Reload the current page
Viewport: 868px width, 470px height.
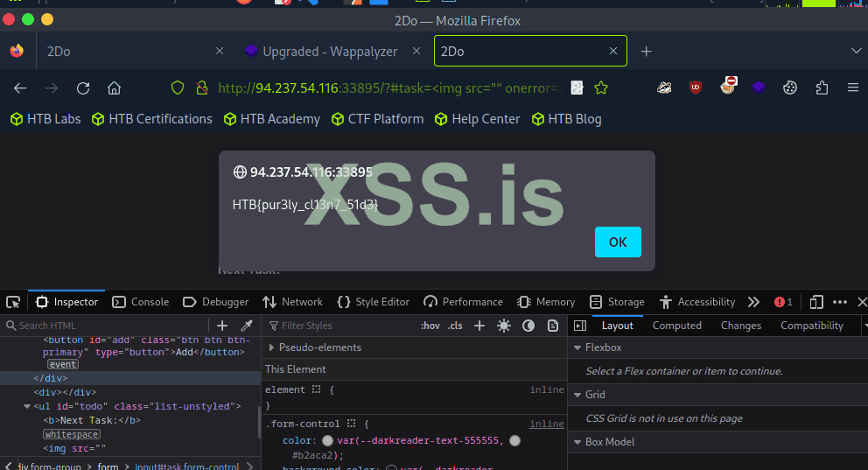83,88
